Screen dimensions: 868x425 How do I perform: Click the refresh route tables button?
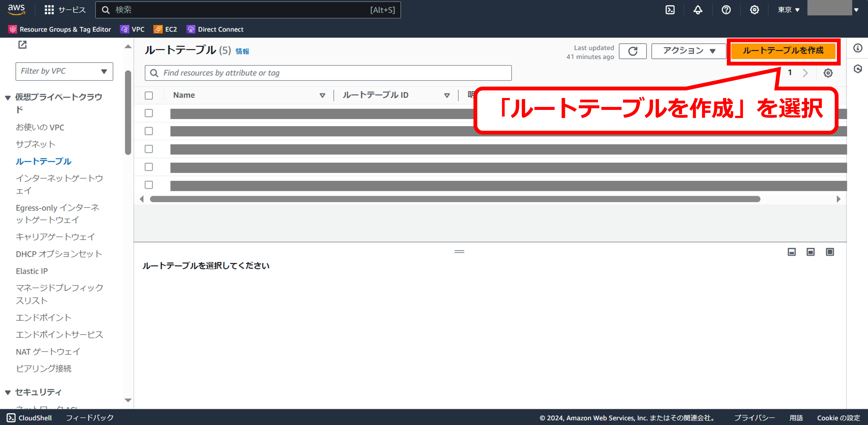pyautogui.click(x=632, y=51)
